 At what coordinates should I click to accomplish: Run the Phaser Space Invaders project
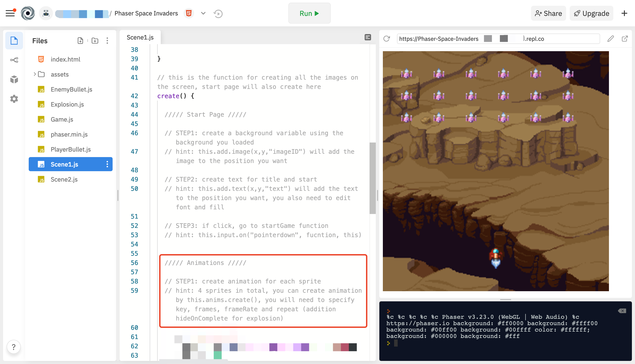point(309,13)
